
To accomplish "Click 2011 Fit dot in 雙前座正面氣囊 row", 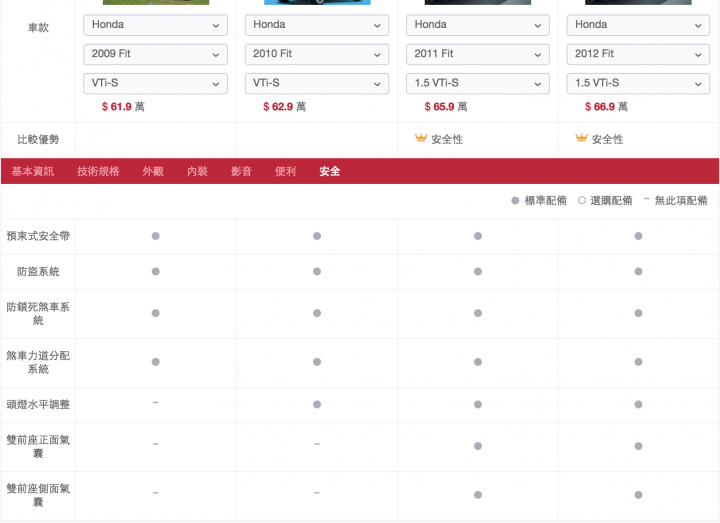I will [478, 446].
